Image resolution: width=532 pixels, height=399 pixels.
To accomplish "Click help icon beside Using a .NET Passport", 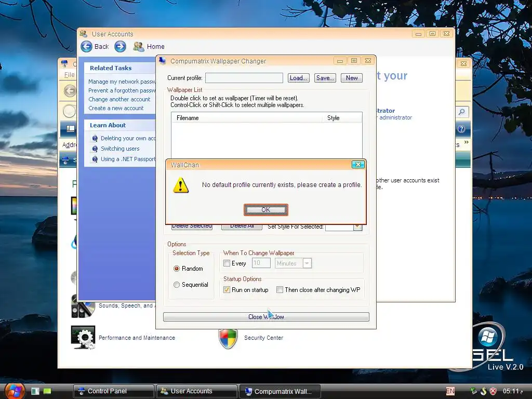I will point(95,159).
